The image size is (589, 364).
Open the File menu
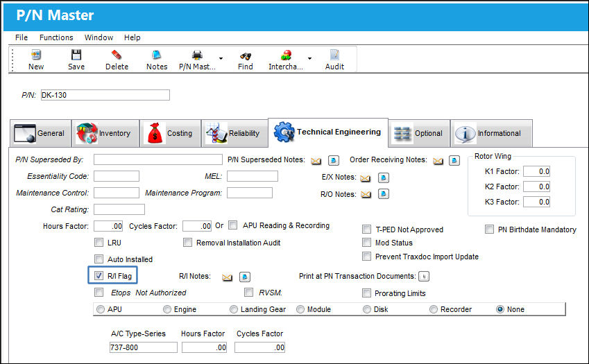point(22,37)
